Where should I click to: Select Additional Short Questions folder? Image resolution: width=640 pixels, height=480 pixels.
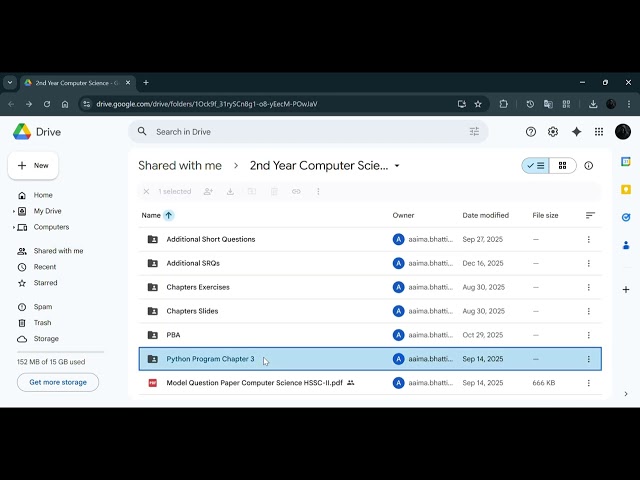coord(370,240)
